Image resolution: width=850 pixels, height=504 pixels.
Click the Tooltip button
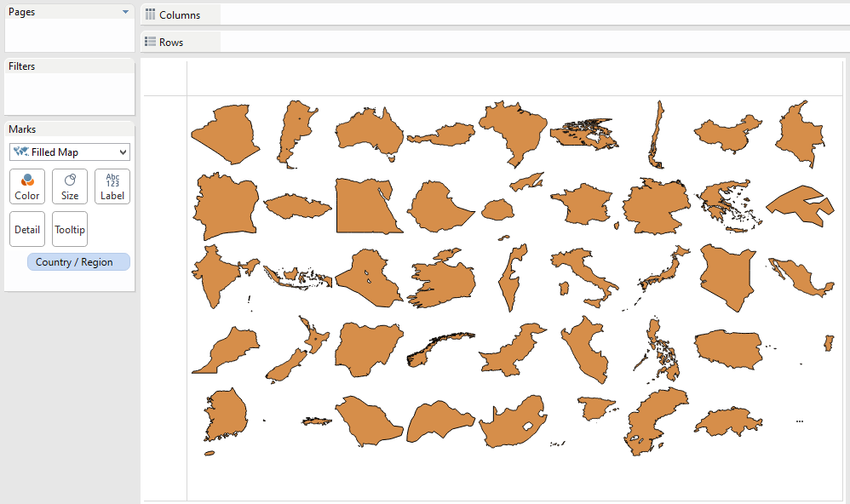pos(70,230)
